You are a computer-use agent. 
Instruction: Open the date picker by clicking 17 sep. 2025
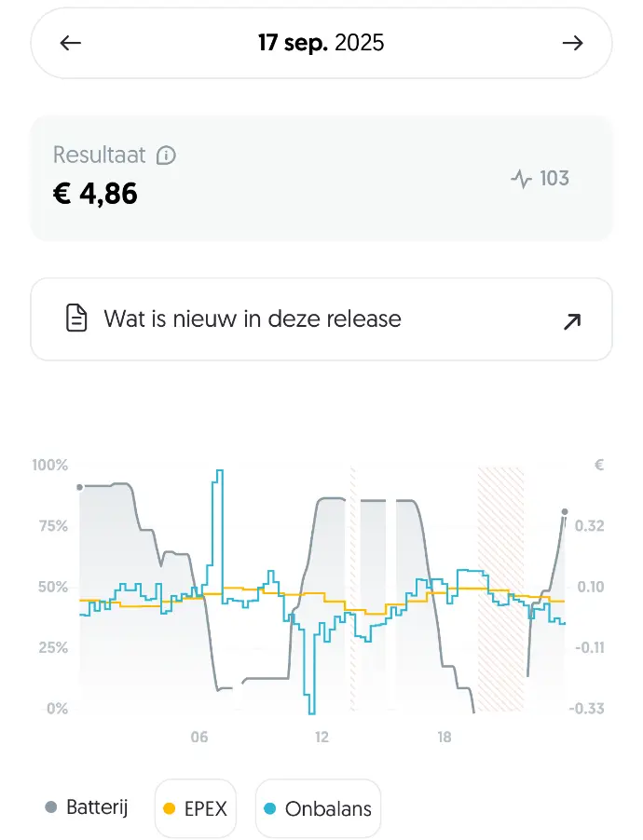pyautogui.click(x=321, y=43)
